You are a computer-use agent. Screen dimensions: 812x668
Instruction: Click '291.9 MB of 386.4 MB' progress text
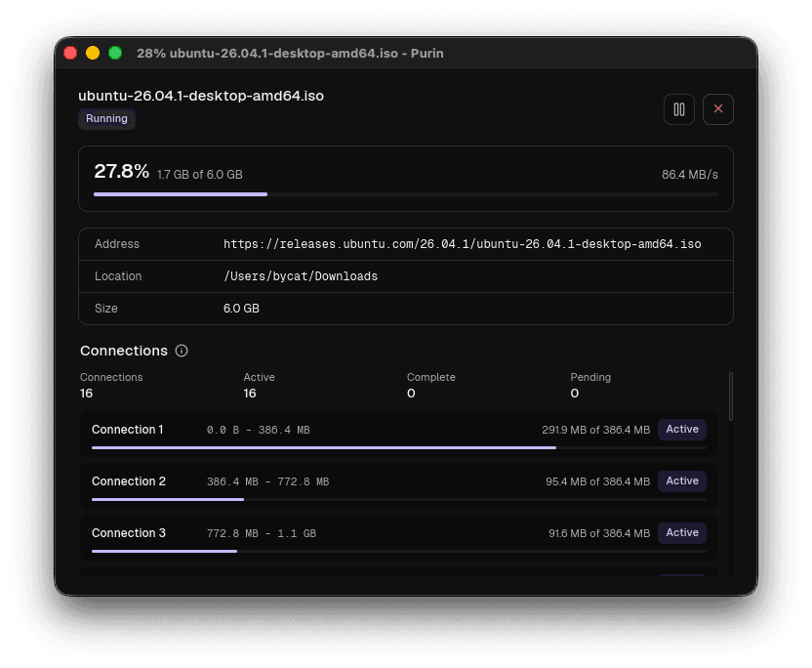595,430
